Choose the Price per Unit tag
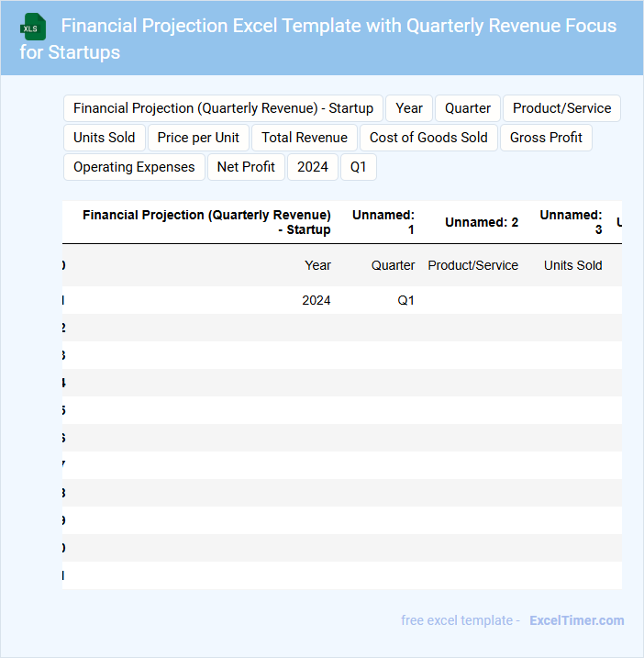Screen dimensions: 644x658 coord(198,138)
